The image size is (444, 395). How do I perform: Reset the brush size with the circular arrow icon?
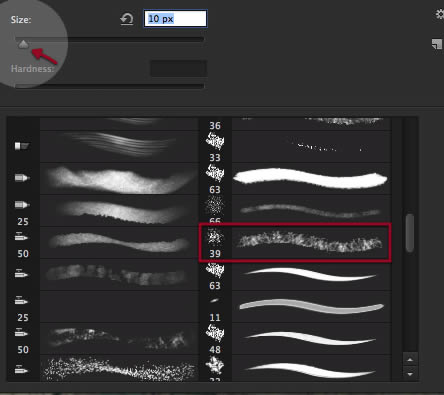(x=127, y=19)
